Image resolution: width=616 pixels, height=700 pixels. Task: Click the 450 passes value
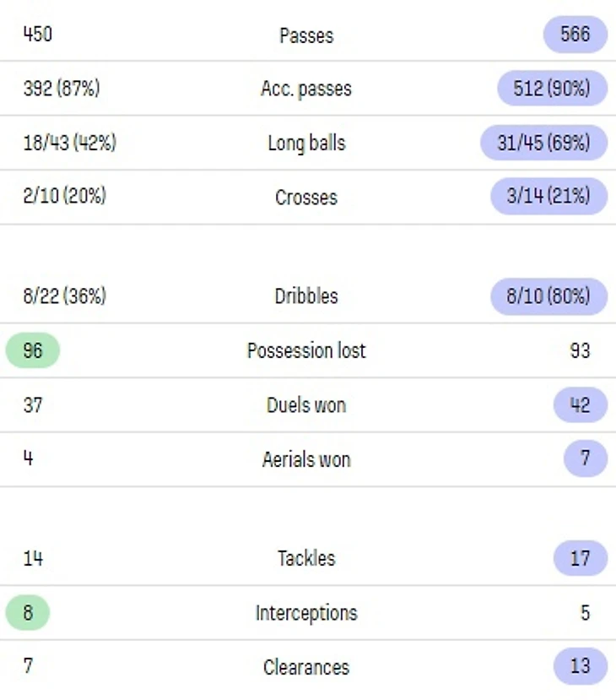[37, 35]
